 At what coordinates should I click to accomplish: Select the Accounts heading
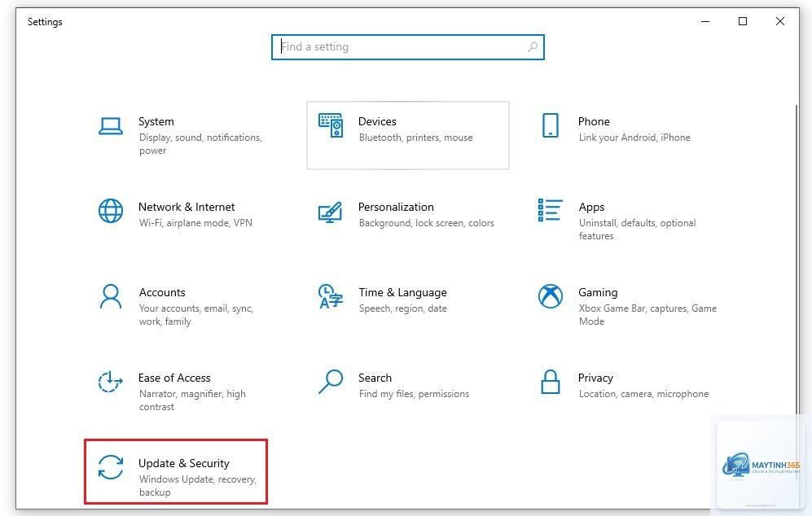click(162, 292)
